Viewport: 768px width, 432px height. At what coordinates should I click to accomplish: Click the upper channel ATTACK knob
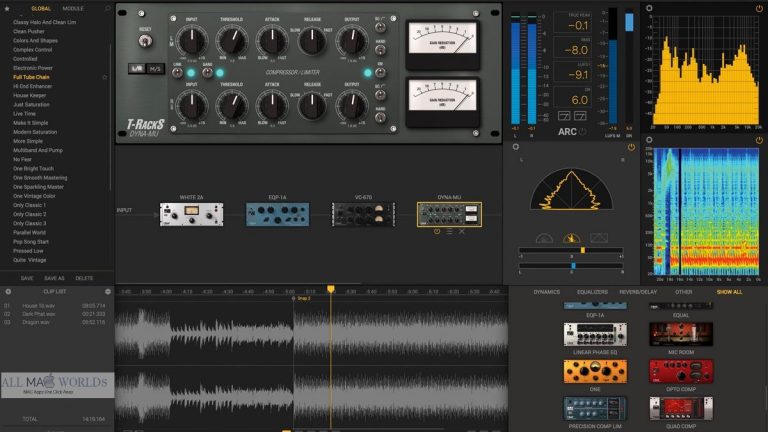coord(272,41)
